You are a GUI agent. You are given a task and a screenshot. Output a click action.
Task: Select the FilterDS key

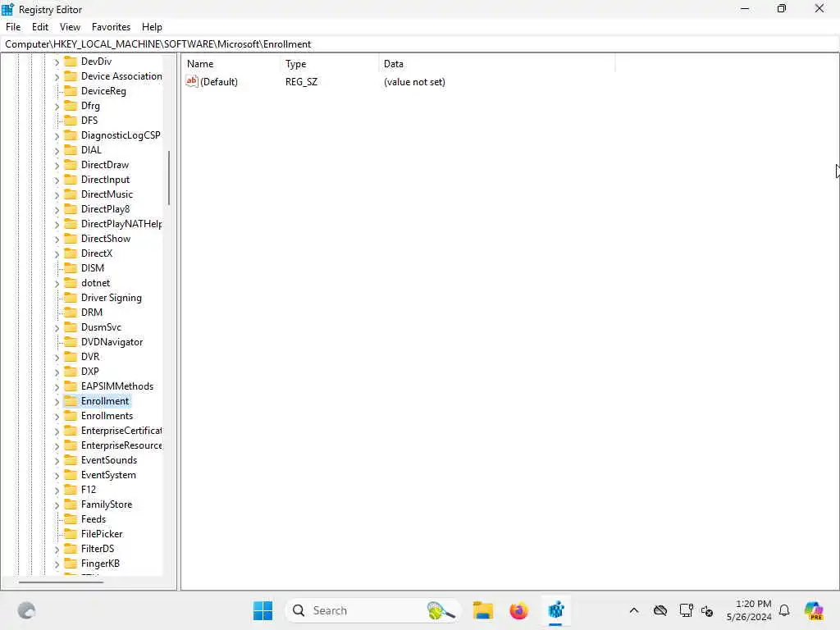click(x=98, y=548)
